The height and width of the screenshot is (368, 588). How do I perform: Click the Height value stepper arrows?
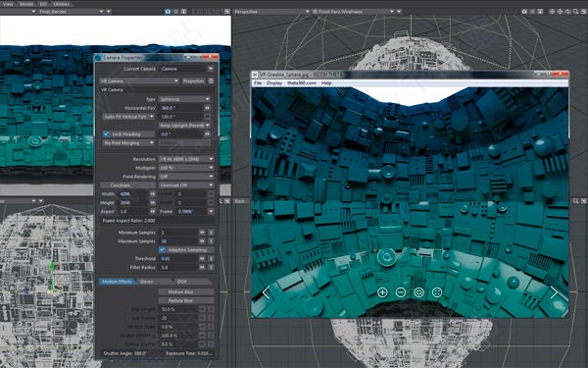153,202
